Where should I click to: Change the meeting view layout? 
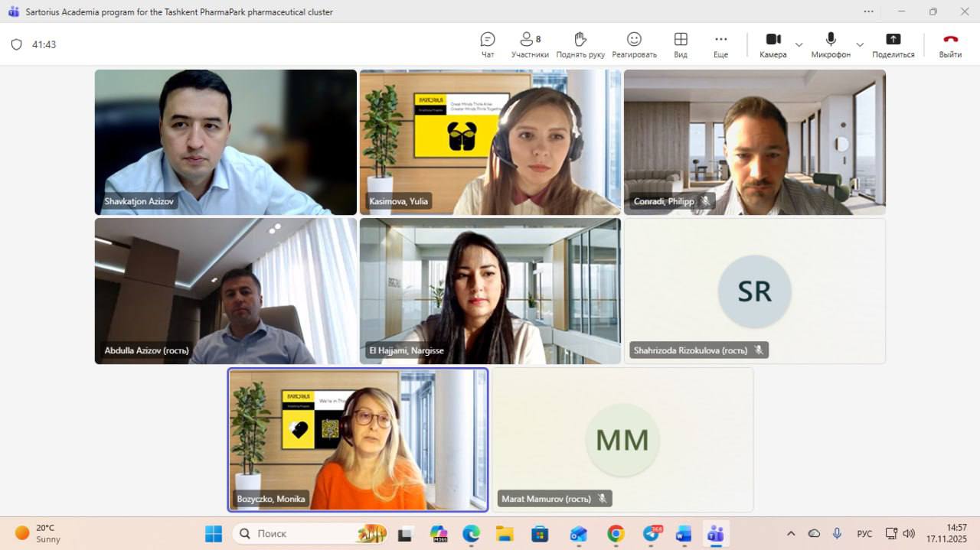tap(681, 44)
